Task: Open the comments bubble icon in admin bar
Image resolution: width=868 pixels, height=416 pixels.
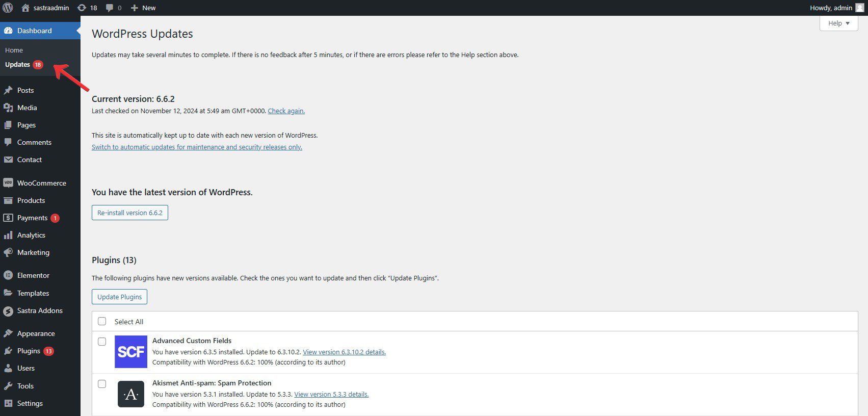Action: [x=110, y=8]
